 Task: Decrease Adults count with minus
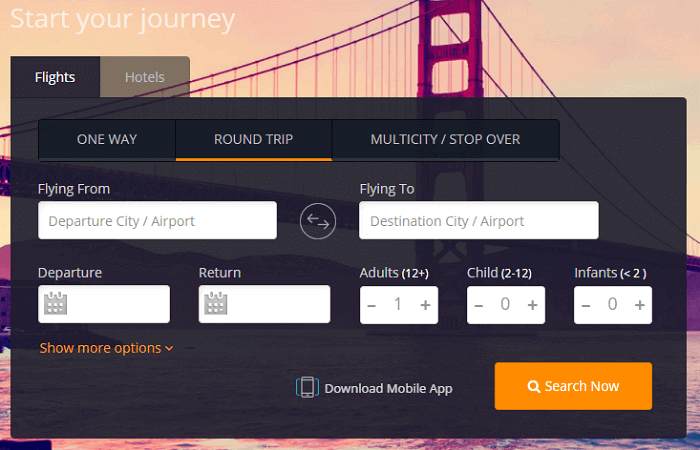tap(372, 305)
